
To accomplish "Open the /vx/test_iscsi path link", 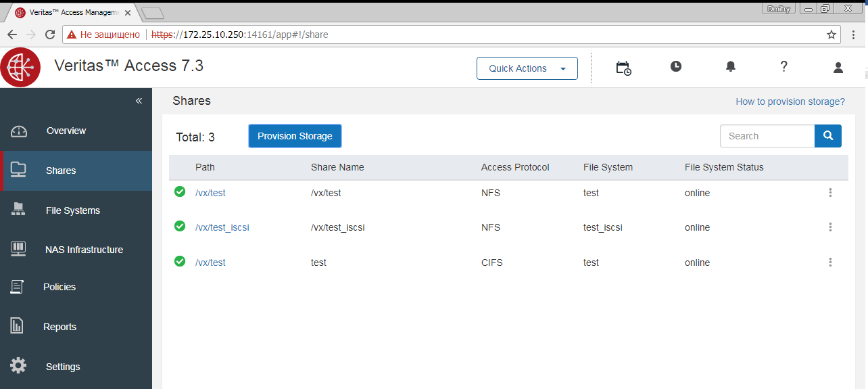I will (x=222, y=227).
